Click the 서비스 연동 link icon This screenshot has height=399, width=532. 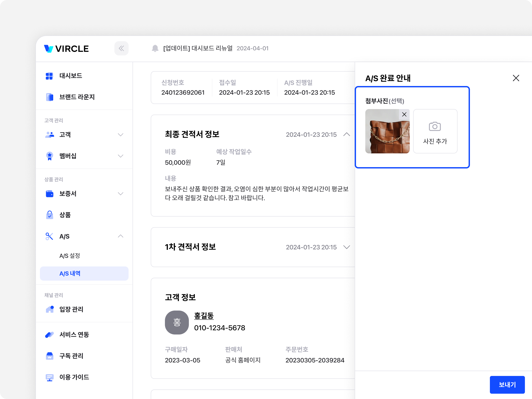[49, 334]
